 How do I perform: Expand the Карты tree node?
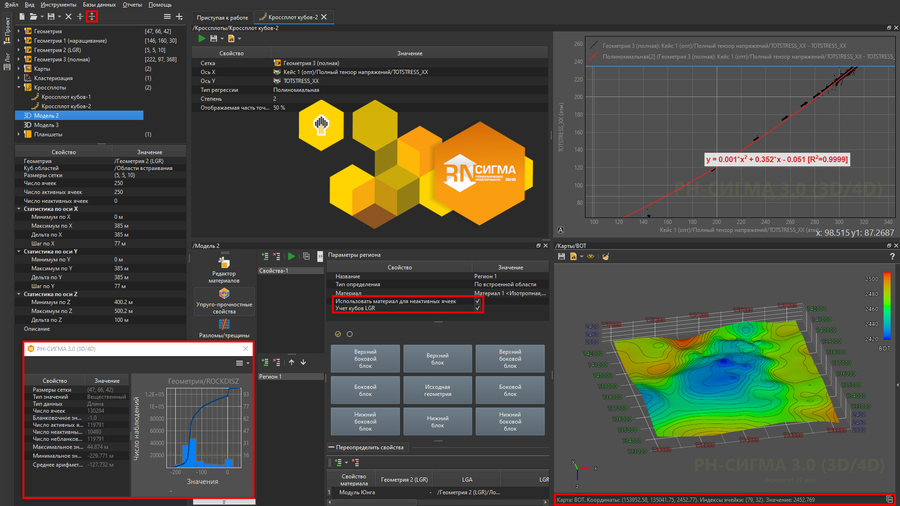[19, 70]
